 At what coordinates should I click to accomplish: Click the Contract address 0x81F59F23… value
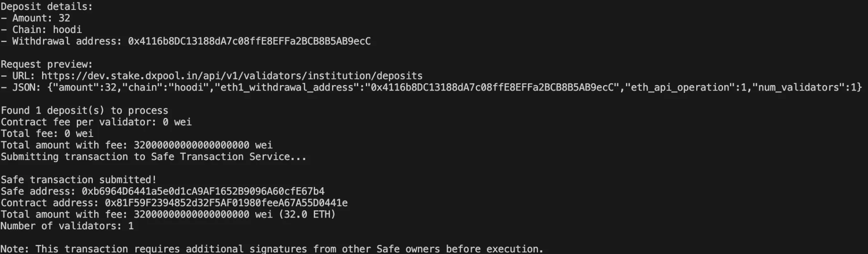click(226, 203)
